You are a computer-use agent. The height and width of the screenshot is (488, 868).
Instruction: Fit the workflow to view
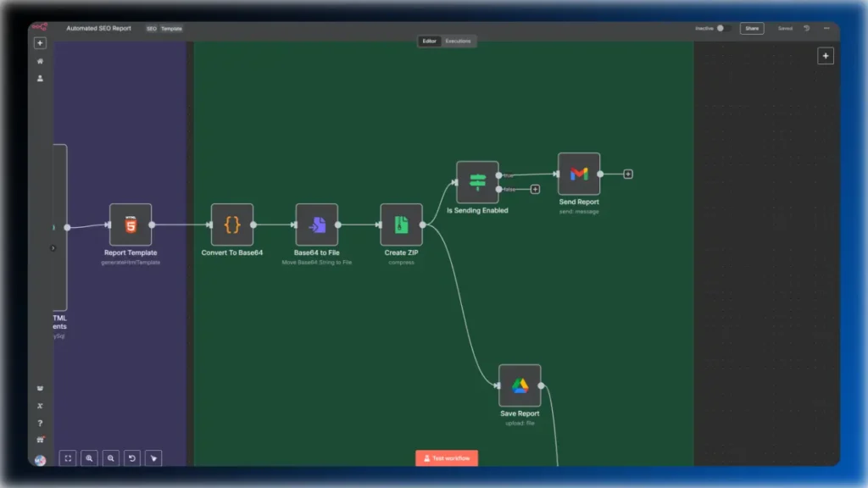pyautogui.click(x=68, y=458)
